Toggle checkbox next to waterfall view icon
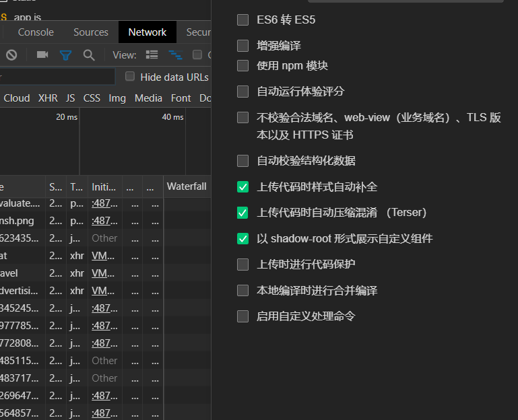Screen dimensions: 518x420 coord(197,55)
